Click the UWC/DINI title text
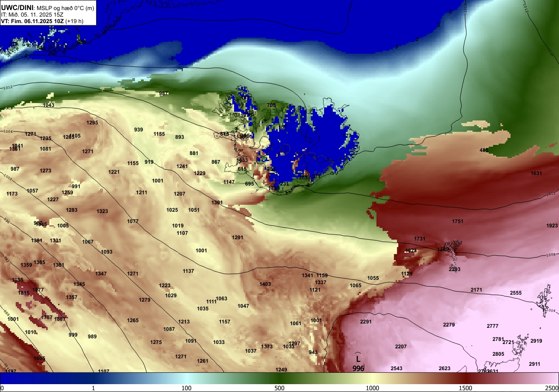This screenshot has height=392, width=559. (x=18, y=7)
